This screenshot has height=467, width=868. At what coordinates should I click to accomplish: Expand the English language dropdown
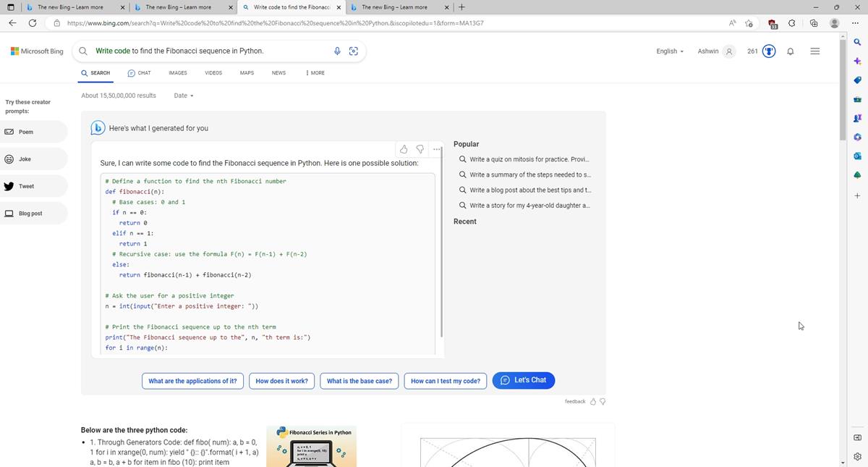pyautogui.click(x=668, y=51)
